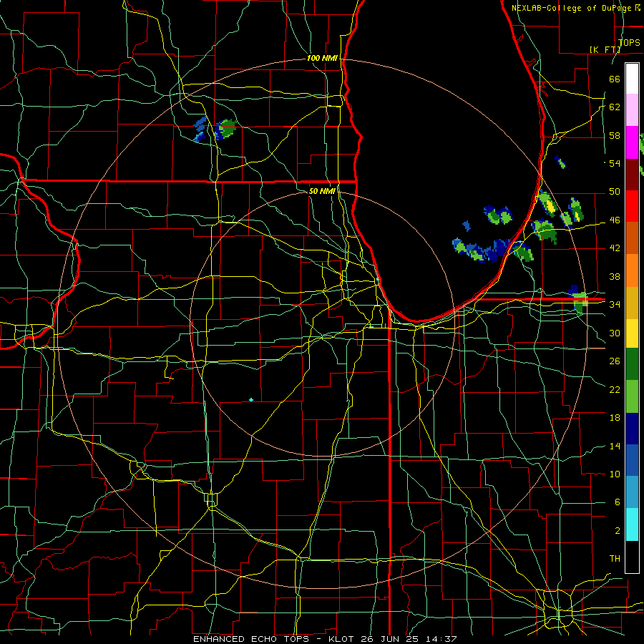Screen dimensions: 644x644
Task: Select the dark maroon legend swatch
Action: (632, 175)
